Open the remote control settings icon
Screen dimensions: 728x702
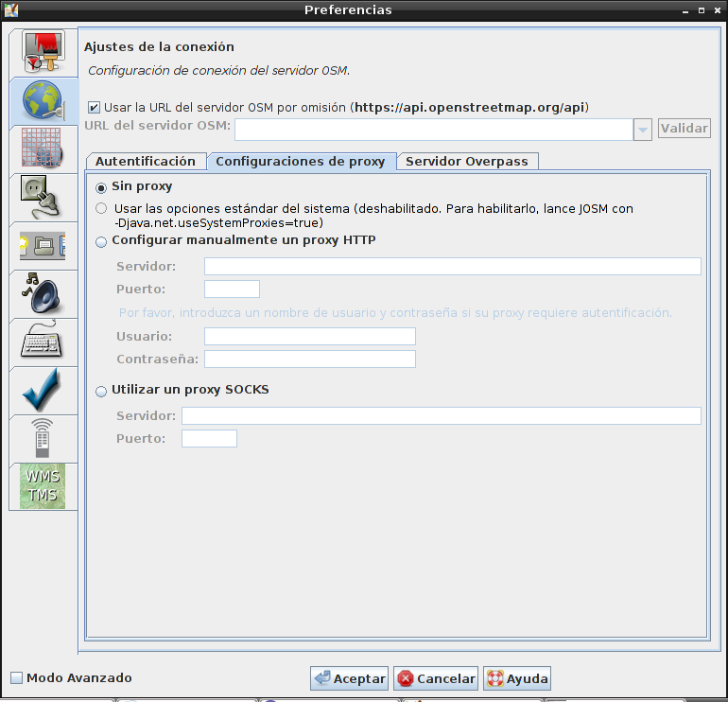[43, 439]
